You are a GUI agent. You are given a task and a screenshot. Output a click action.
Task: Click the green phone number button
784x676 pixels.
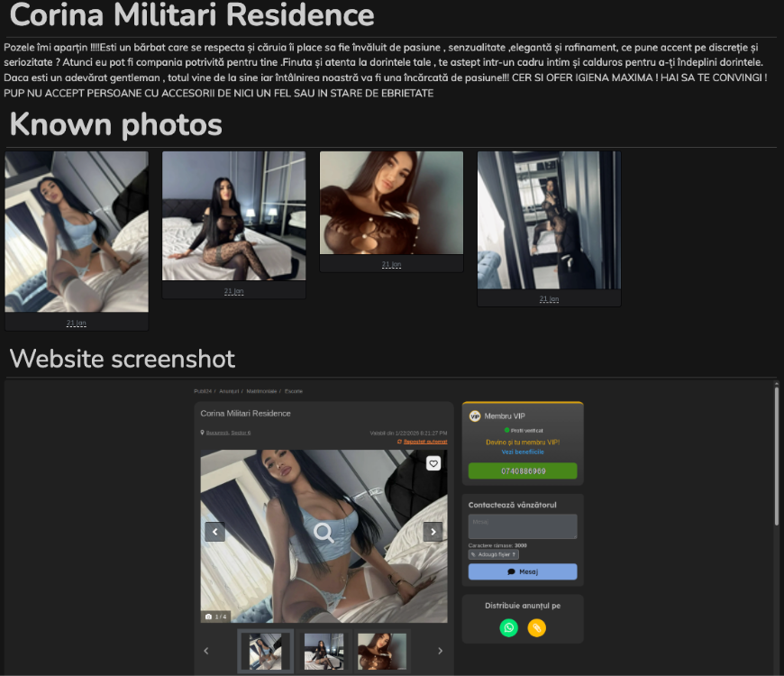pyautogui.click(x=523, y=470)
